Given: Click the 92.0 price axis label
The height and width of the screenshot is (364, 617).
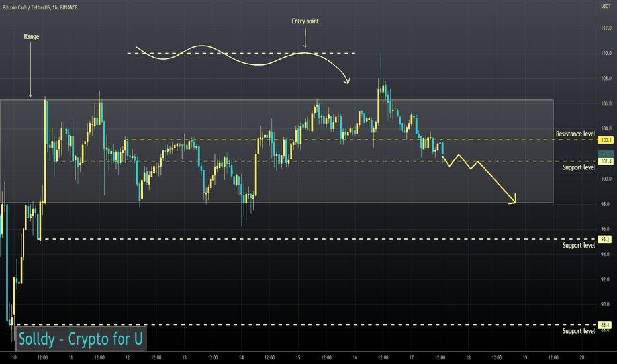Looking at the screenshot, I should pyautogui.click(x=606, y=279).
